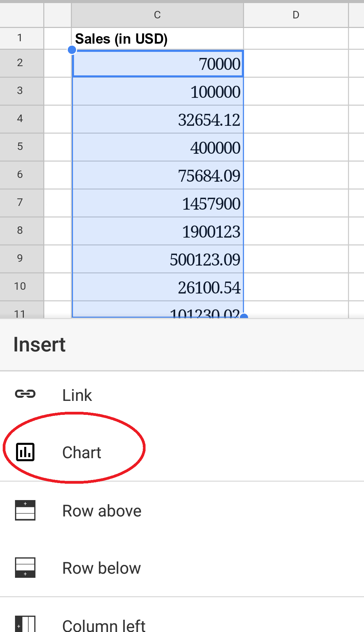Image resolution: width=364 pixels, height=632 pixels.
Task: Tap the top-left selection handle
Action: point(72,50)
